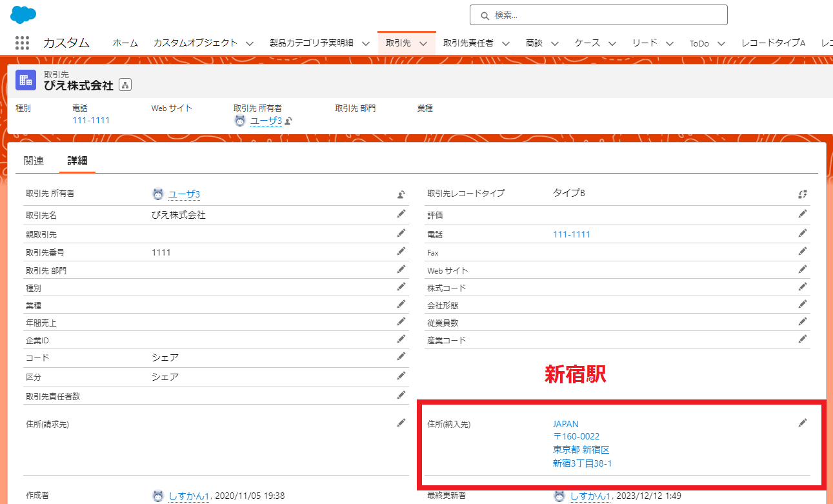Screen dimensions: 833x504
Task: Expand 製品カテゴリ予実明細 tab chevron
Action: click(365, 44)
